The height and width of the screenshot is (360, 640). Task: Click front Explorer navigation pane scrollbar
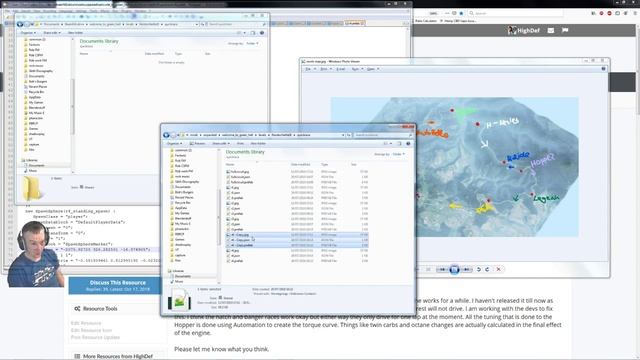[x=219, y=216]
